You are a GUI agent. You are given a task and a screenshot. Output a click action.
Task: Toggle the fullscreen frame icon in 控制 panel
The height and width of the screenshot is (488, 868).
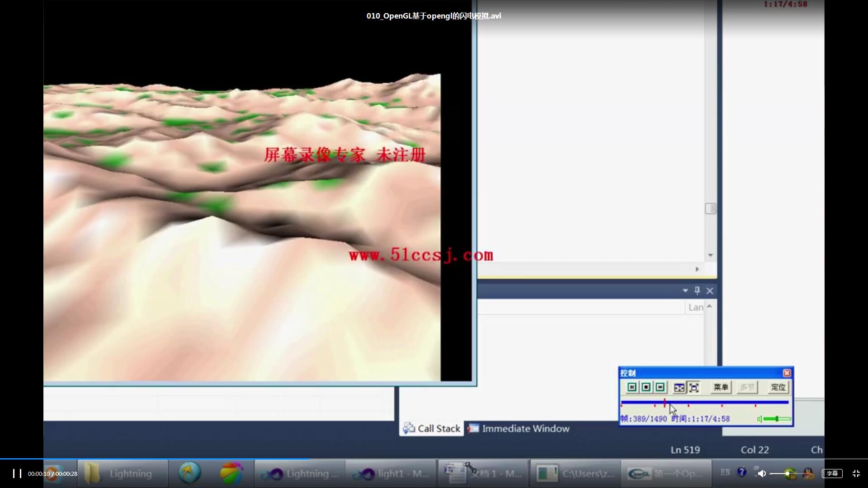[x=693, y=387]
